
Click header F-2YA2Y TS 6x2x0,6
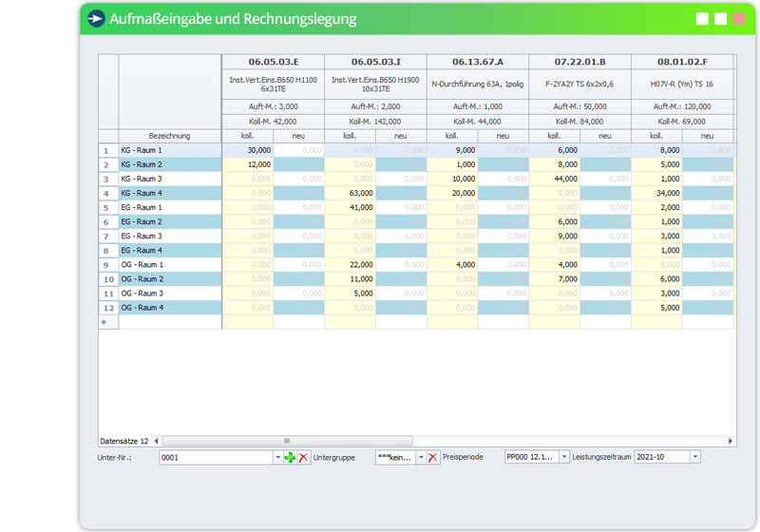coord(580,85)
